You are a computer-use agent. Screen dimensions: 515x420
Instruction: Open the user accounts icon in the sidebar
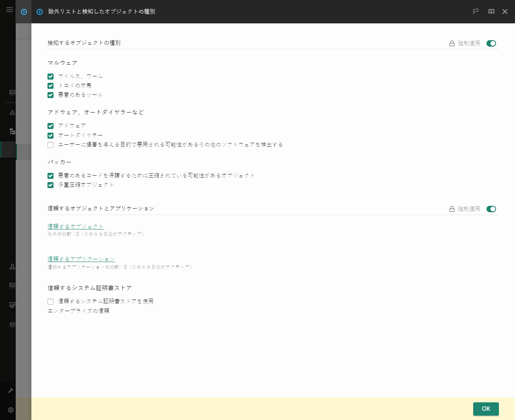(12, 266)
